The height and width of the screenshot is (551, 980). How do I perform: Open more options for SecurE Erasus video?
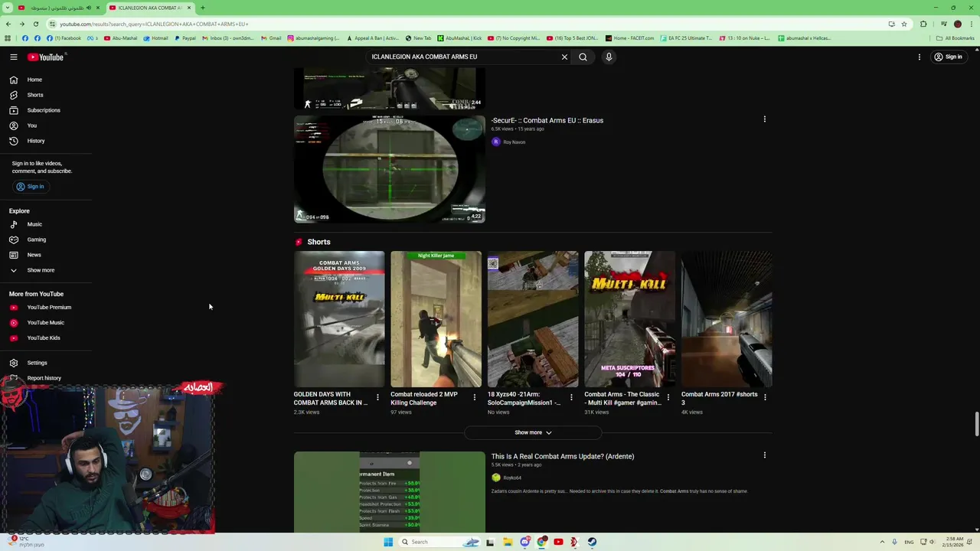tap(764, 119)
